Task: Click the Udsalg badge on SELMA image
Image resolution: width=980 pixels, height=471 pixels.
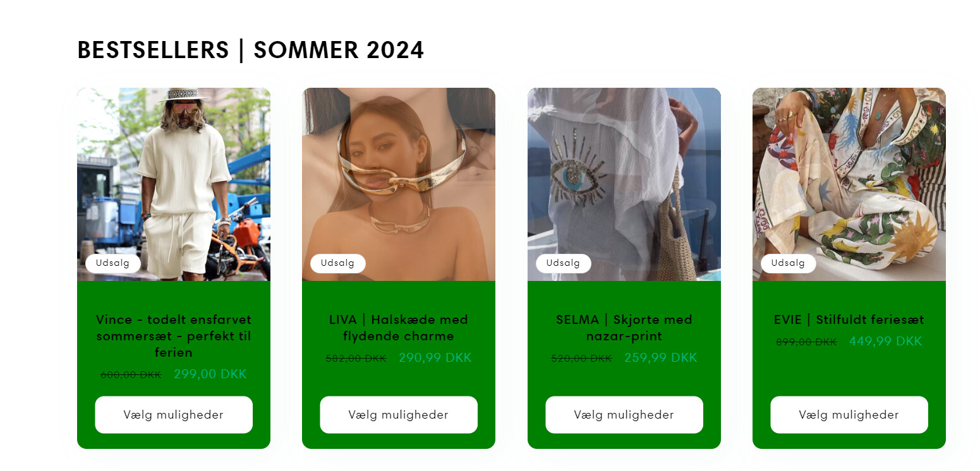Action: pyautogui.click(x=563, y=263)
